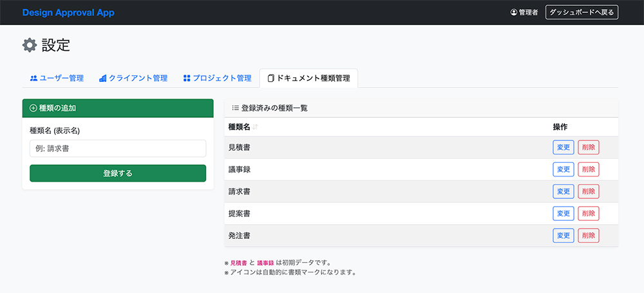Image resolution: width=644 pixels, height=293 pixels.
Task: Click the 種類名 text input field
Action: point(118,149)
